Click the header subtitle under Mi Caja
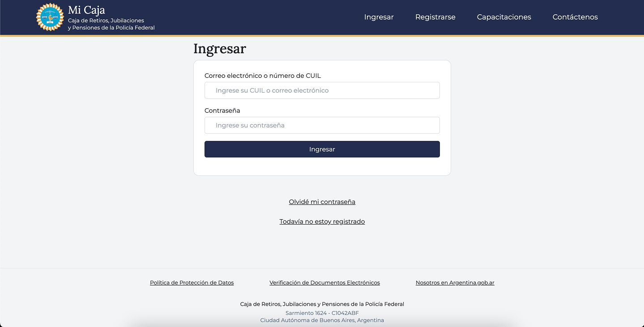 pos(111,24)
